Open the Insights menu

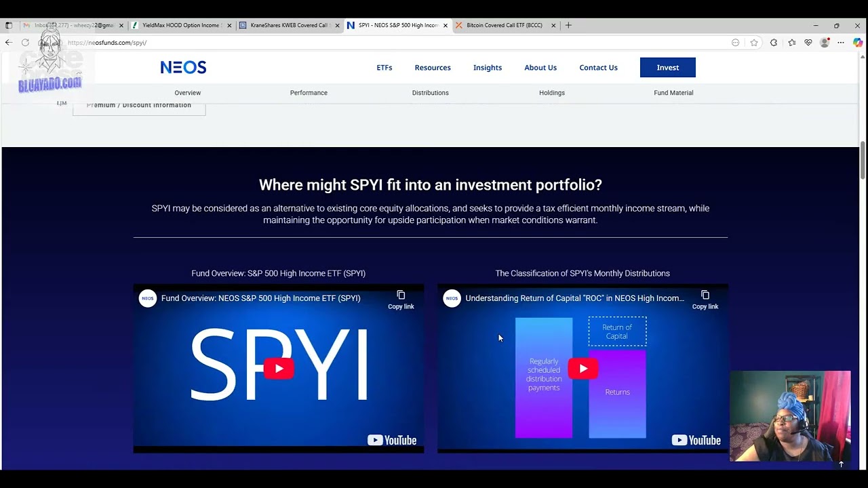click(488, 68)
